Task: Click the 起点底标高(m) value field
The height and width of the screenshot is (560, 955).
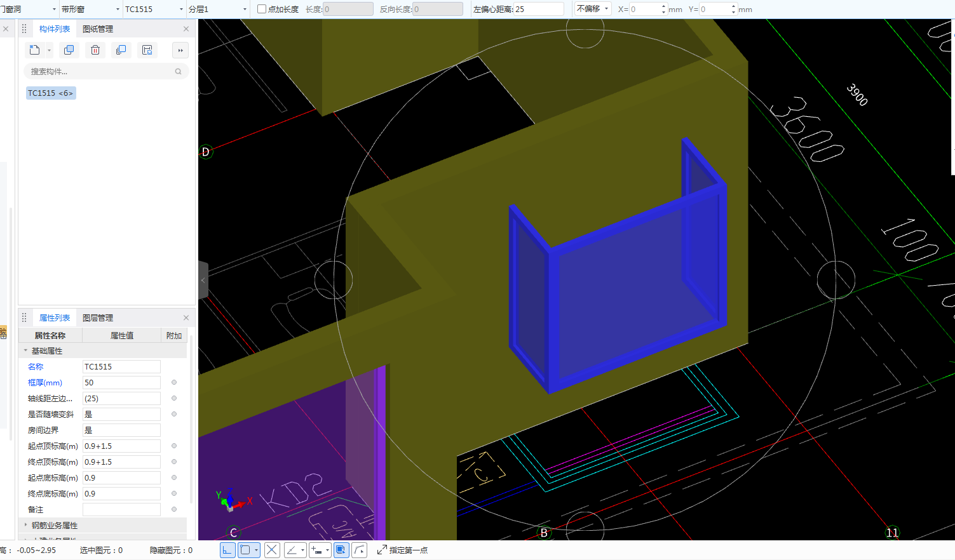Action: 121,478
